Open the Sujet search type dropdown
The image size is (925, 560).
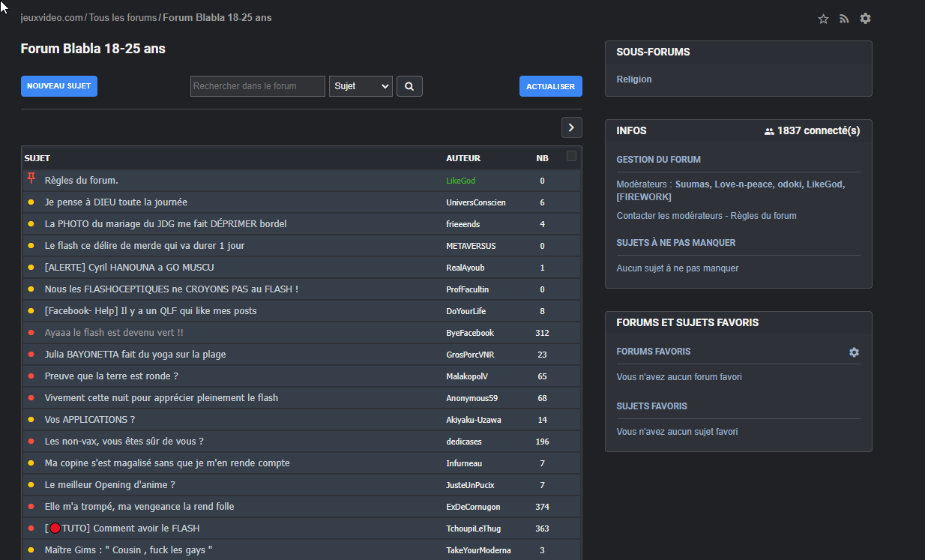click(x=361, y=86)
